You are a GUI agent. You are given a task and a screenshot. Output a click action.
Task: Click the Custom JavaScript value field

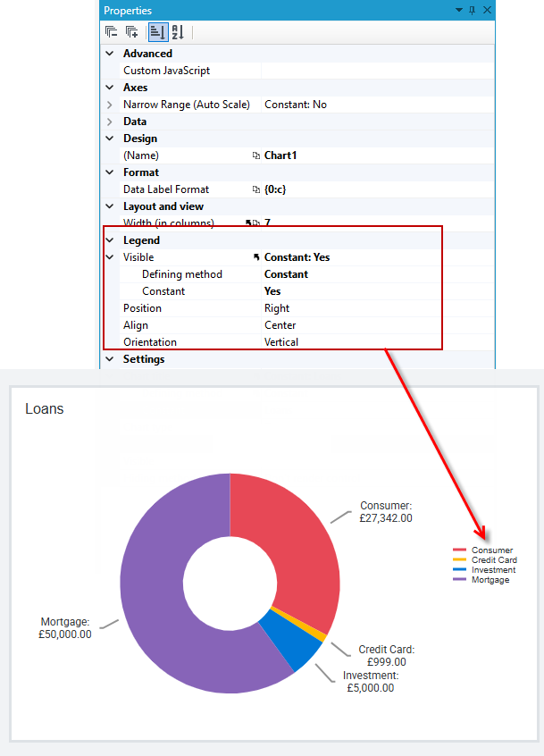[x=377, y=71]
